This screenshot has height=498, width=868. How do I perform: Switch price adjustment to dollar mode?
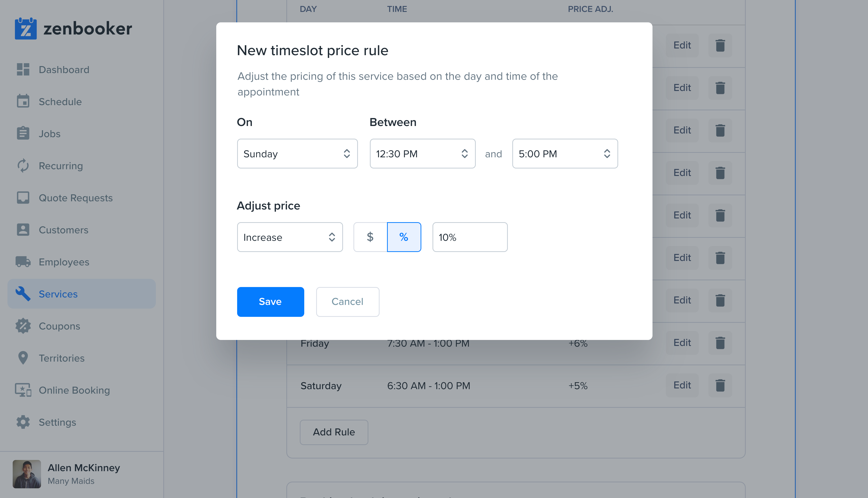[x=370, y=237]
